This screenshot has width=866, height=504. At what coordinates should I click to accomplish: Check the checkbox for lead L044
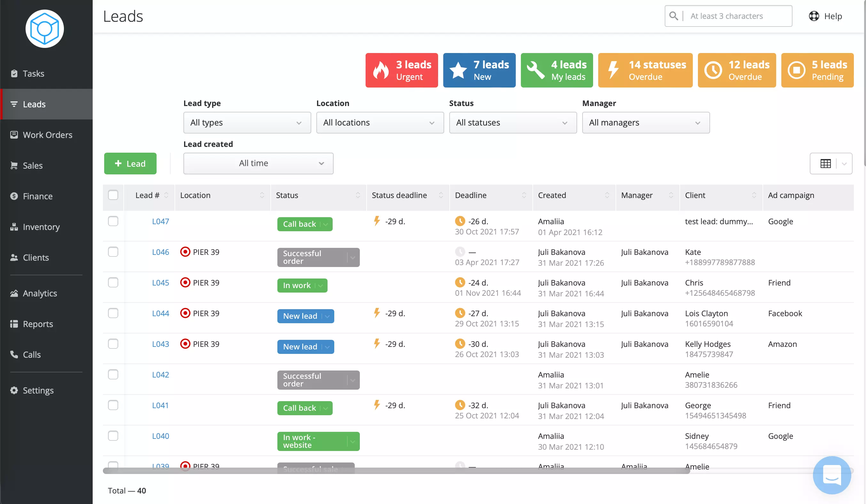point(113,313)
